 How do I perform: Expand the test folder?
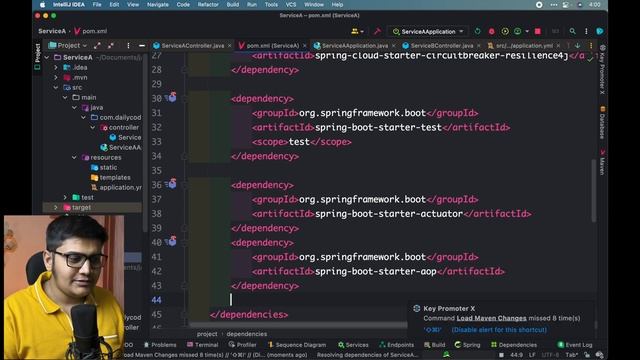[x=65, y=198]
